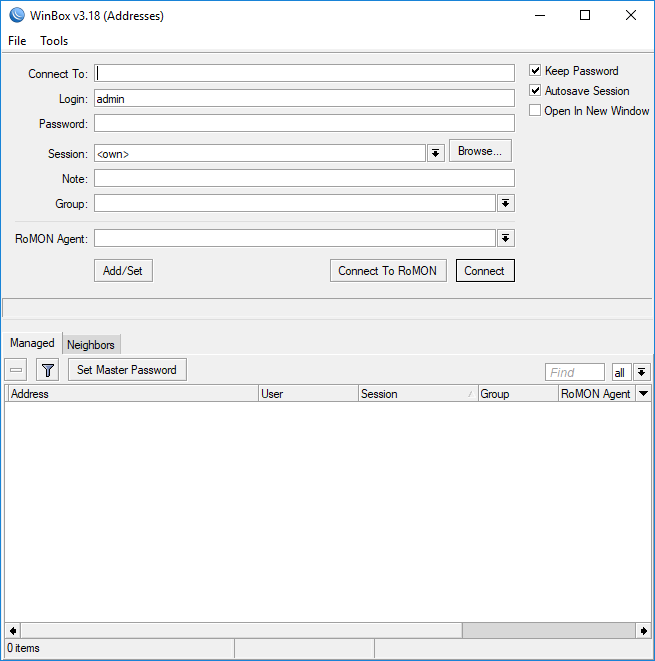The width and height of the screenshot is (655, 661).
Task: Click the Set Master Password button
Action: (127, 370)
